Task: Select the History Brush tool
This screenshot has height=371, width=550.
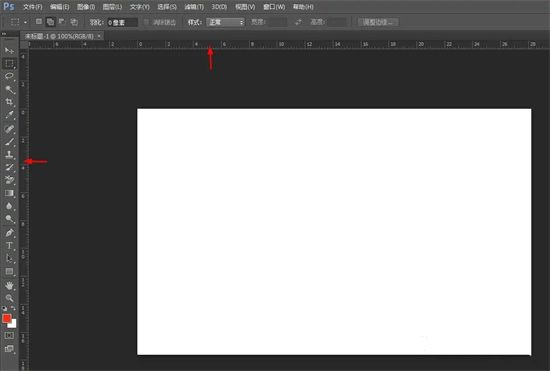Action: (x=9, y=167)
